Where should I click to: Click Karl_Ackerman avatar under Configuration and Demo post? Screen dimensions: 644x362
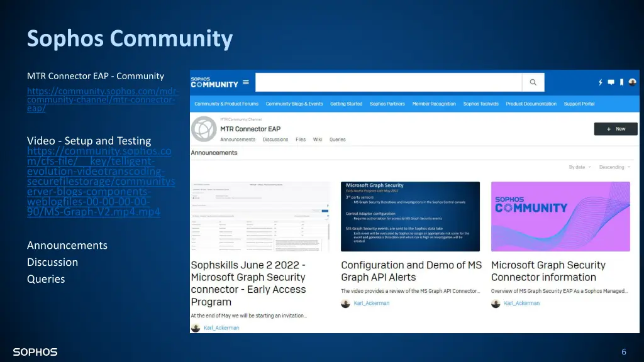point(345,304)
